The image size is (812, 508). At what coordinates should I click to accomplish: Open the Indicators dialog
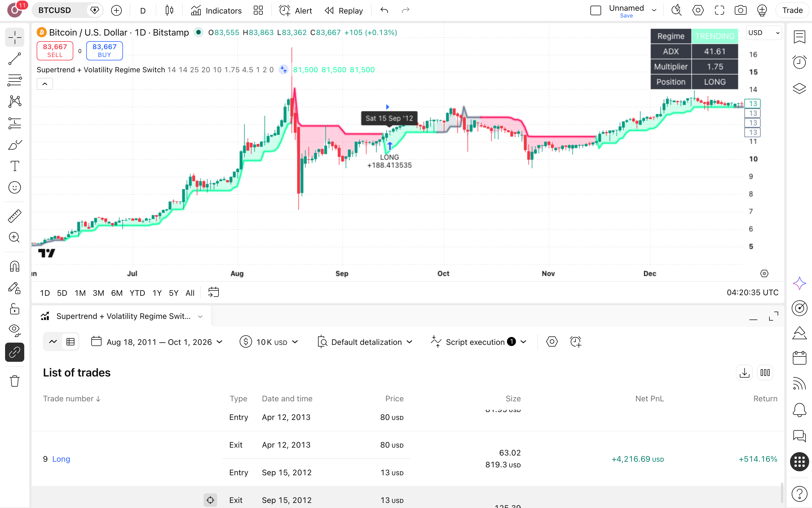[x=217, y=10]
